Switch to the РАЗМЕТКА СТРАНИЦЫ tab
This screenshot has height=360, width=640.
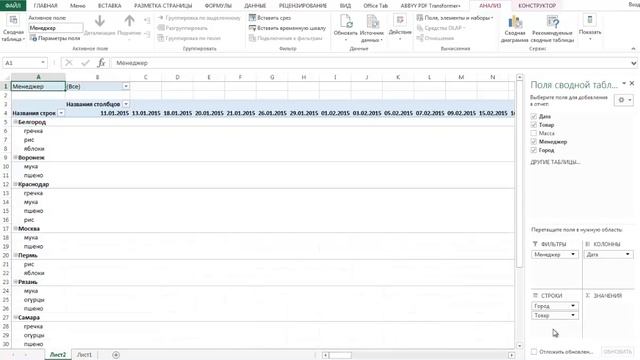(163, 6)
